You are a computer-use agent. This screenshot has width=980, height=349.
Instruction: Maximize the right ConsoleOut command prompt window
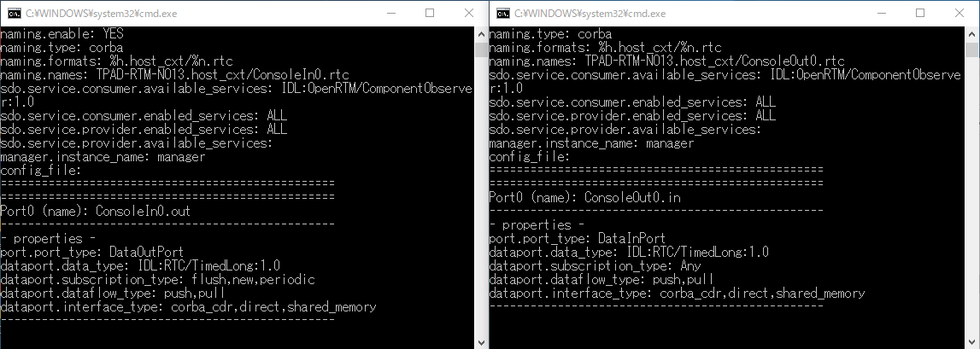click(x=920, y=13)
